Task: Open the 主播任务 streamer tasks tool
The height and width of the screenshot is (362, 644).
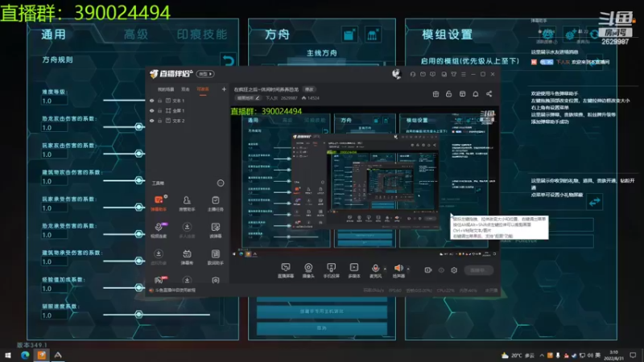Action: (x=215, y=204)
